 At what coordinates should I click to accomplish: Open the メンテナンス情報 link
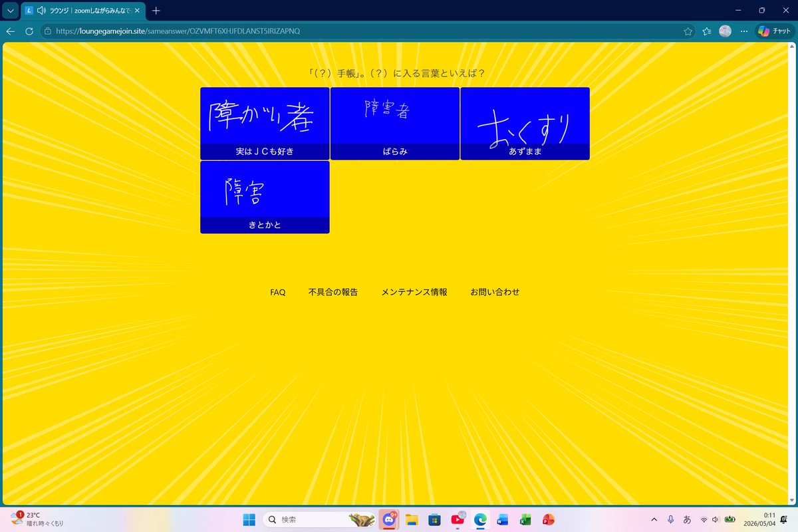(414, 292)
